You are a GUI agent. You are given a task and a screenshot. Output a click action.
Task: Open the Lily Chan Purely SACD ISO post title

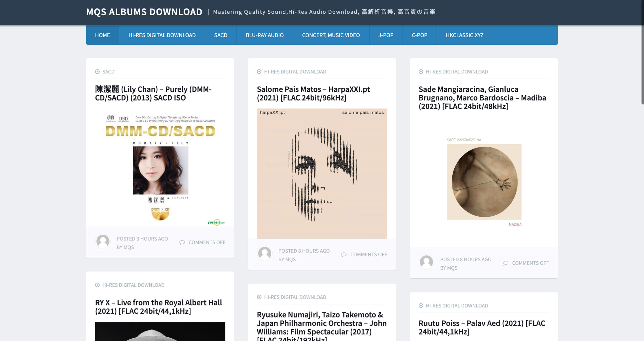[153, 93]
